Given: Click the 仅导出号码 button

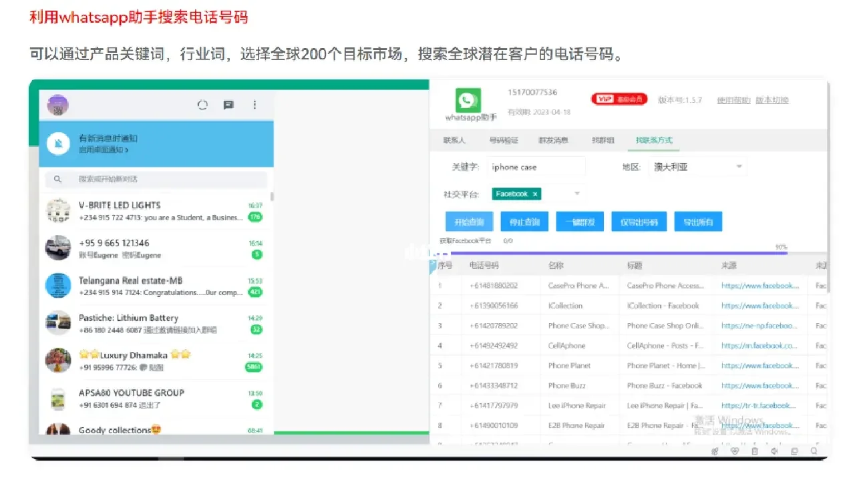Looking at the screenshot, I should coord(639,222).
